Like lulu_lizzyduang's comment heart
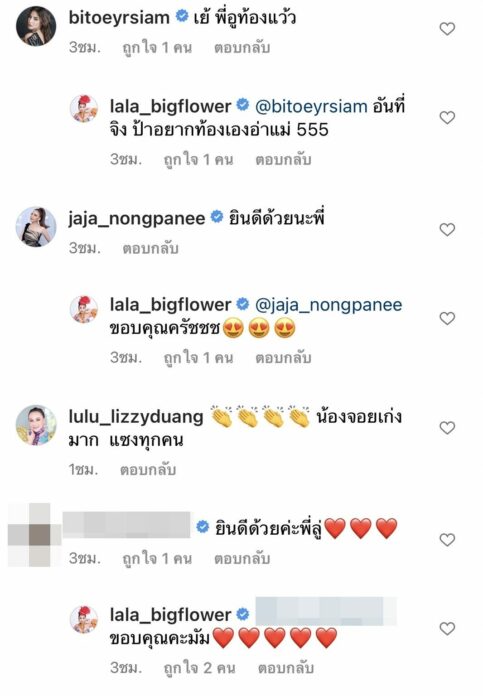The height and width of the screenshot is (696, 483). click(x=447, y=428)
